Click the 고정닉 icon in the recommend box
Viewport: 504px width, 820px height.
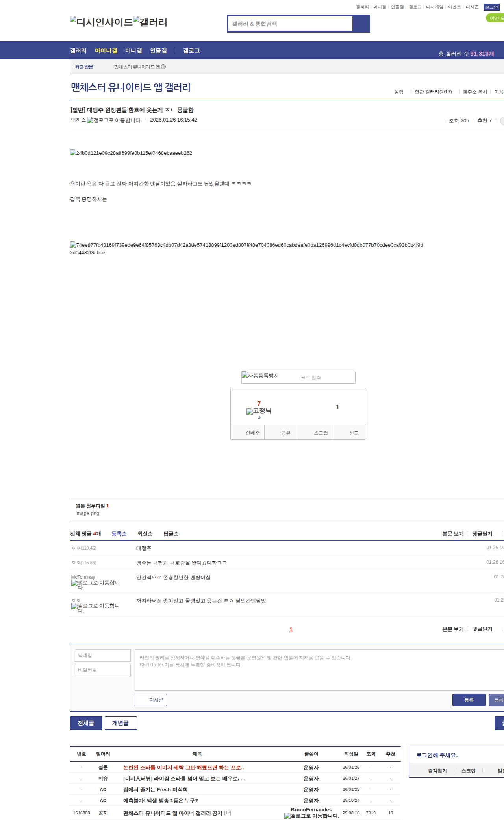259,411
